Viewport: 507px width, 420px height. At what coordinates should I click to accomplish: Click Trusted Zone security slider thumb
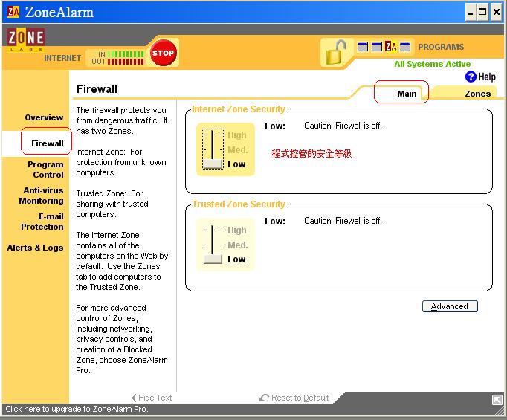[x=213, y=259]
